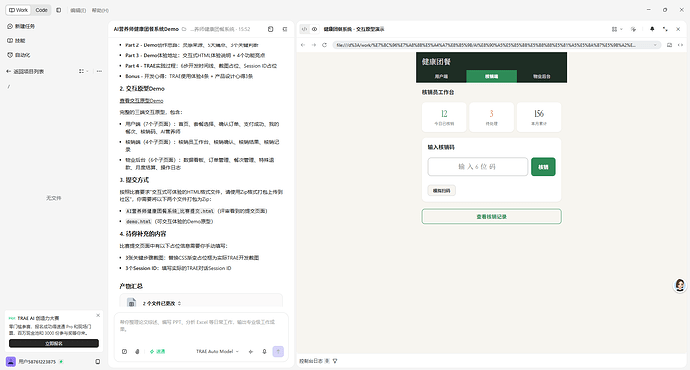Viewport: 690px width, 370px height.
Task: Open the 技能 section
Action: [x=16, y=40]
